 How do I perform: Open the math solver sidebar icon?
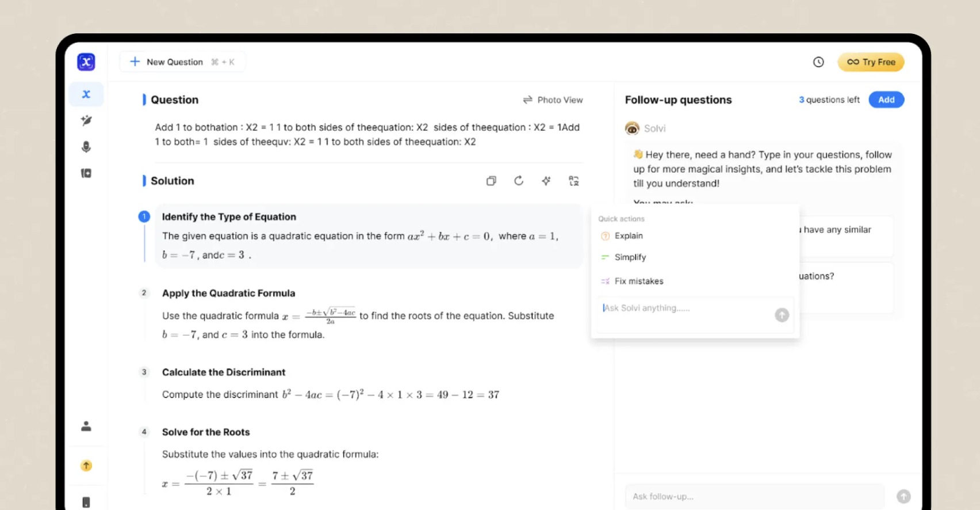86,94
